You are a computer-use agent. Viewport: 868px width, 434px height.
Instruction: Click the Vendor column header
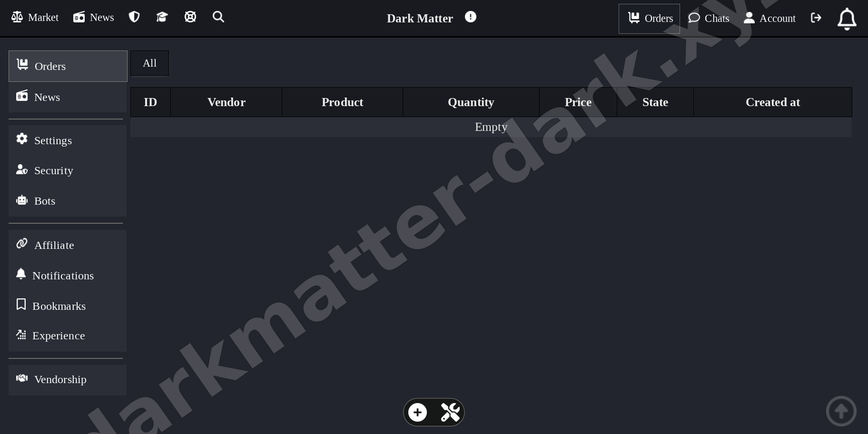[x=227, y=102]
